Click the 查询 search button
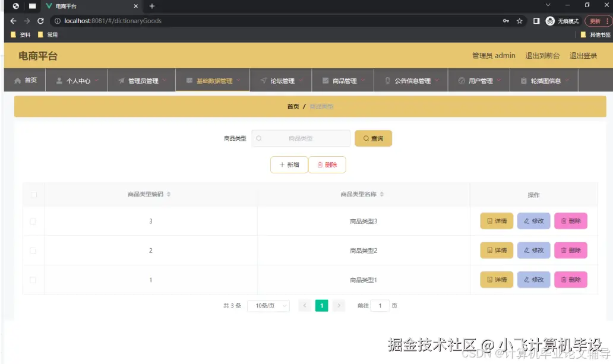Image resolution: width=613 pixels, height=364 pixels. pos(373,138)
